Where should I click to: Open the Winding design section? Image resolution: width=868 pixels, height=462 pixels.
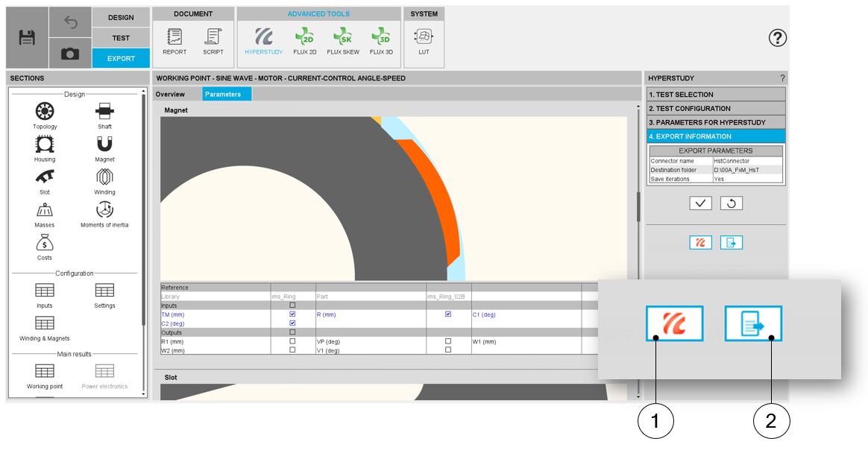[104, 178]
